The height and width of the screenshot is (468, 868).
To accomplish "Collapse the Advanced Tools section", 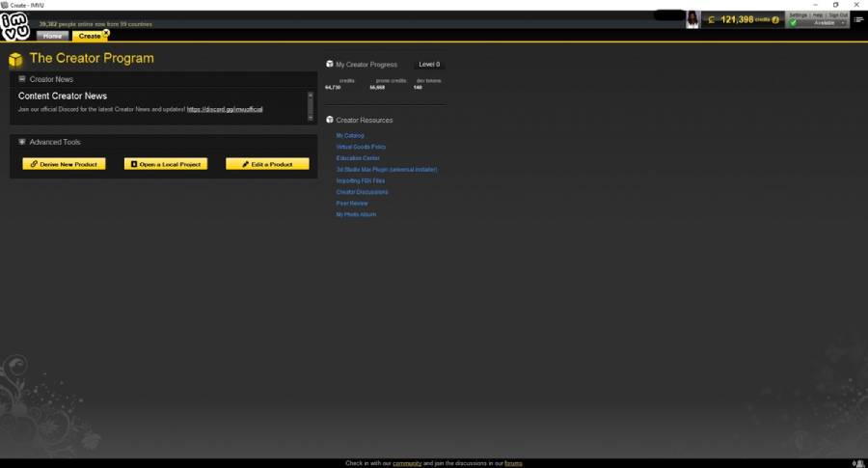I will point(22,142).
